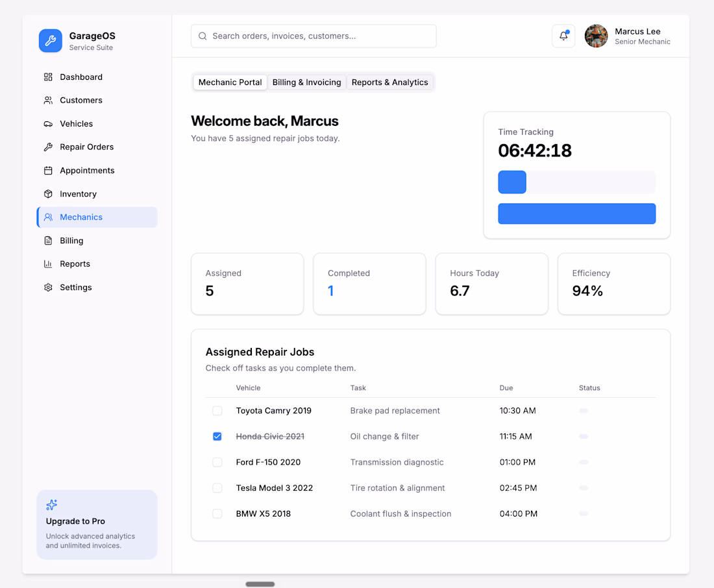Screen dimensions: 714x588
Task: Check off the Toyota Camry 2019 job
Action: (217, 411)
